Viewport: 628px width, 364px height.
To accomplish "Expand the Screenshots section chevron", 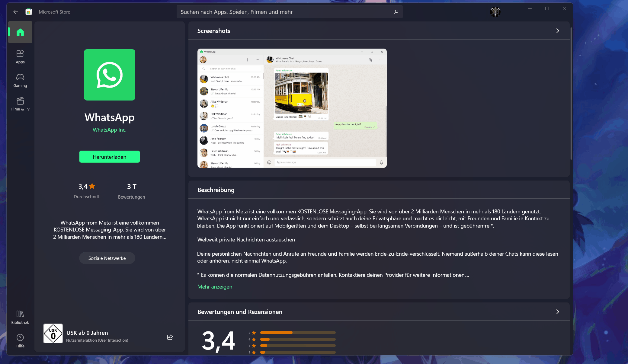I will click(x=558, y=31).
